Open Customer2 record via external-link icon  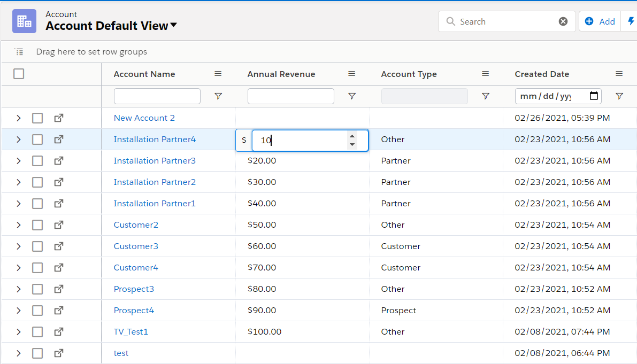59,224
